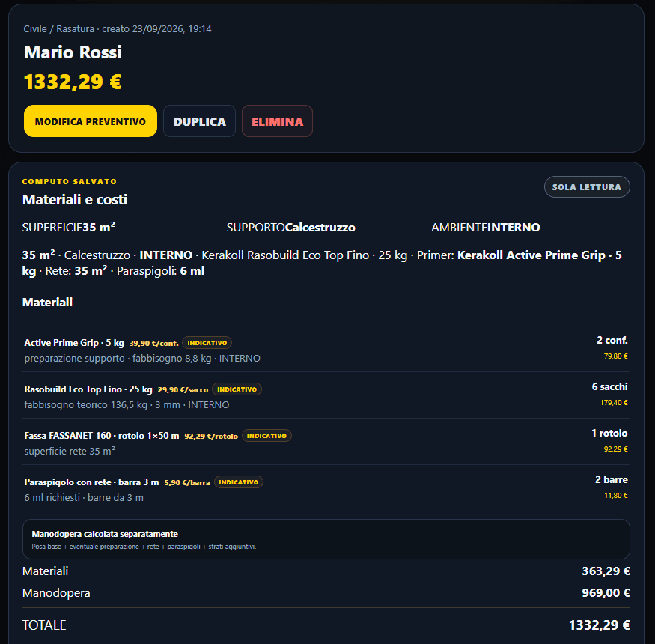Click the 'Manodopera calcolata separatamente' note title

(105, 534)
